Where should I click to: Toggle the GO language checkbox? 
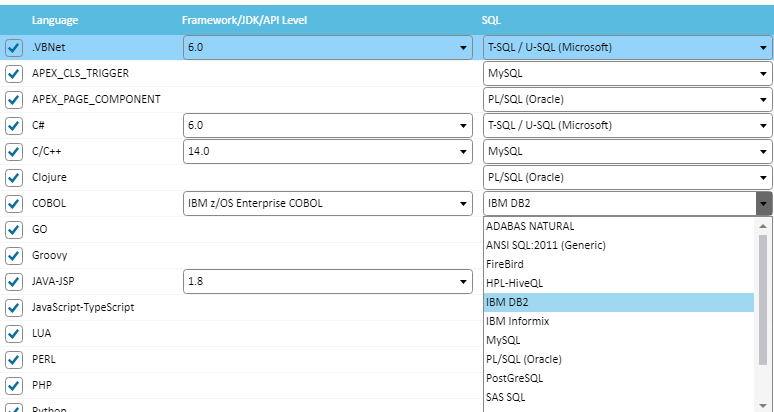(13, 230)
